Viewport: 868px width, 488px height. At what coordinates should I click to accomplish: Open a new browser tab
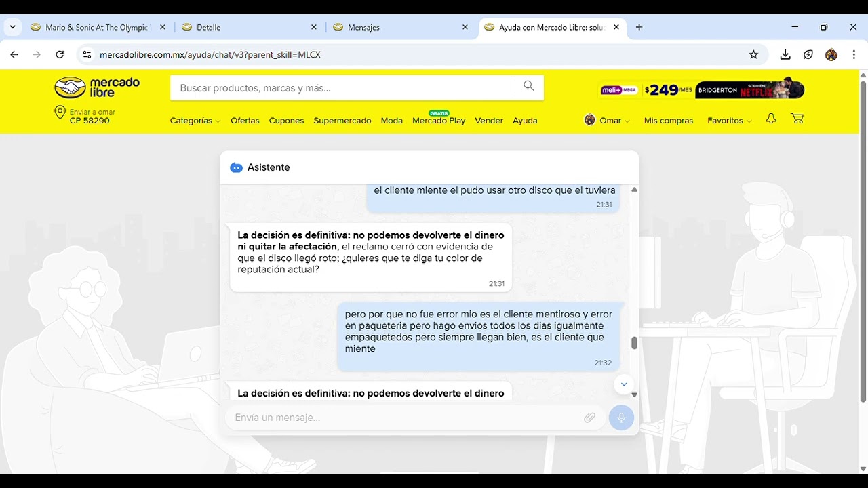click(x=639, y=27)
